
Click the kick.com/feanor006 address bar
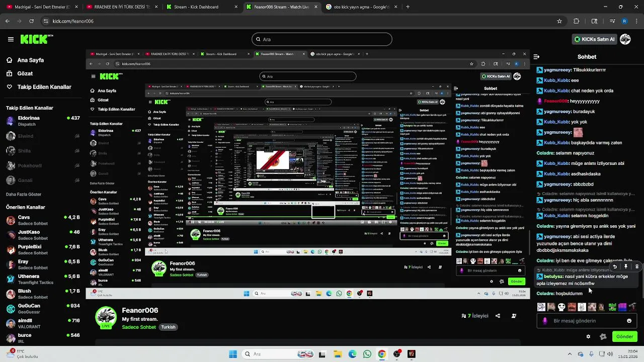point(302,21)
